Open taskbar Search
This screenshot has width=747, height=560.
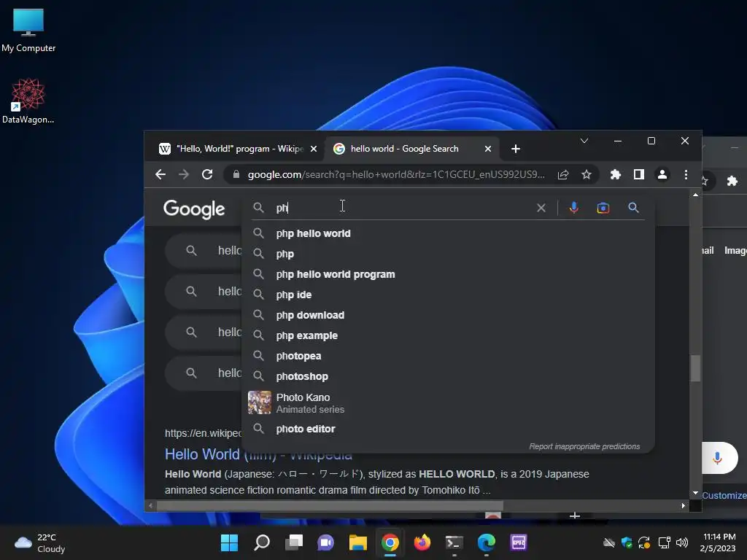[262, 542]
